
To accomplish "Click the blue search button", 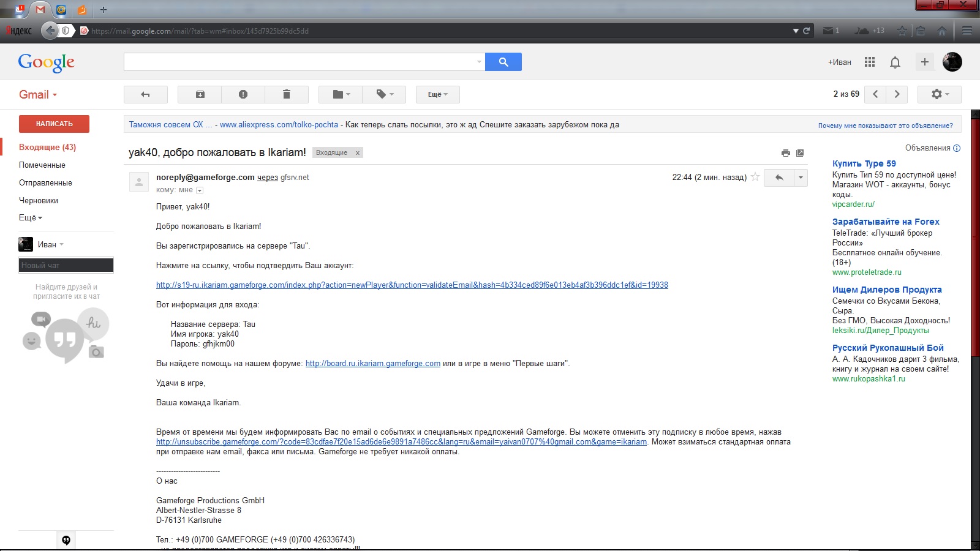I will click(503, 62).
